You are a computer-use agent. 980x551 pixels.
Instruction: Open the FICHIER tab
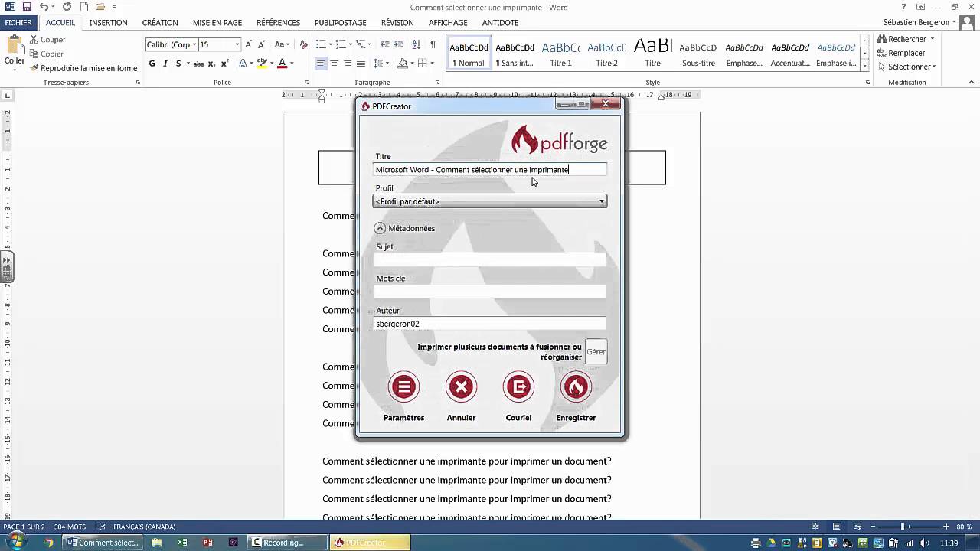(18, 23)
